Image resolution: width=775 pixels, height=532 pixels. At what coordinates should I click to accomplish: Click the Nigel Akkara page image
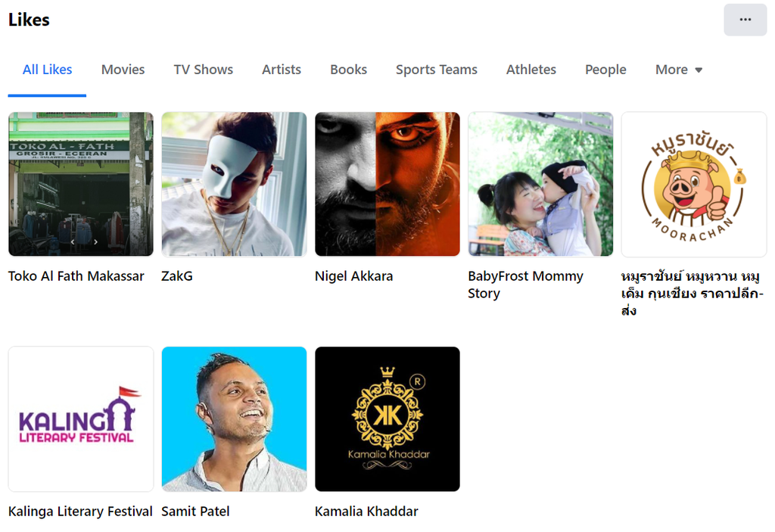pos(387,184)
